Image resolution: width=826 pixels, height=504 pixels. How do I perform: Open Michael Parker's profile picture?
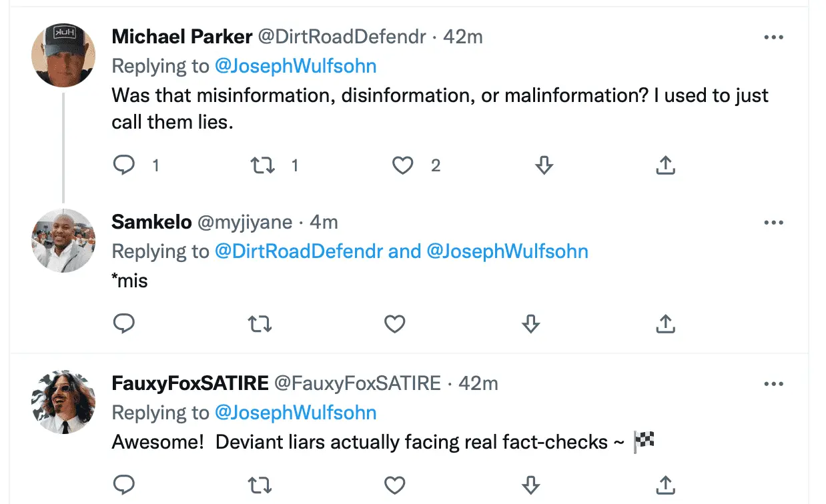coord(63,55)
